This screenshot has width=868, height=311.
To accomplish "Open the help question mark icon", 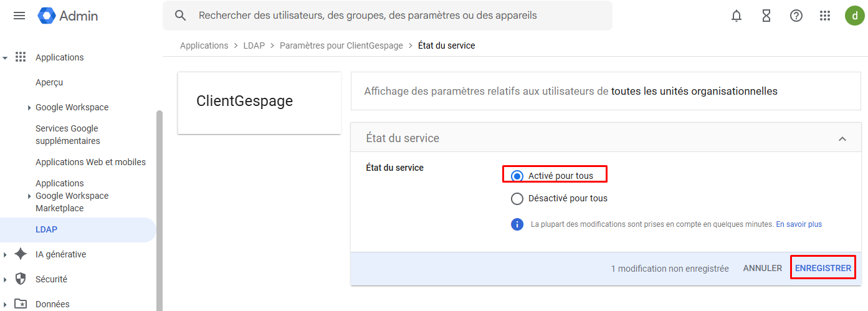I will pos(796,16).
